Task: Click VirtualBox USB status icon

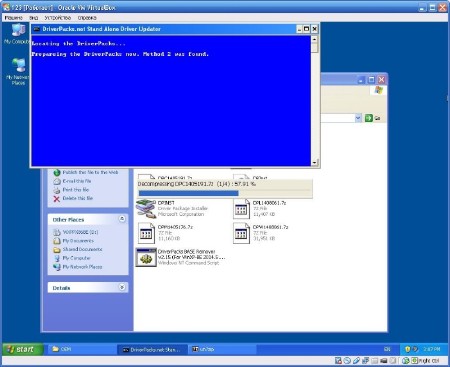Action: click(356, 361)
